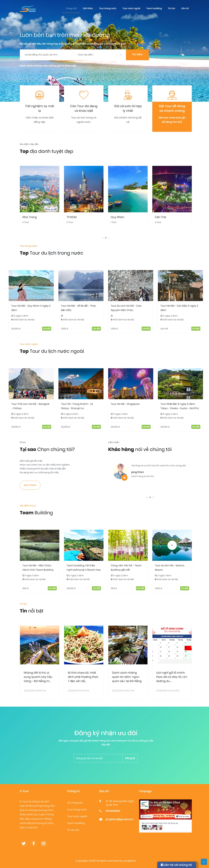Click the scroll-to-top arrow button
The image size is (209, 868).
coord(203,862)
